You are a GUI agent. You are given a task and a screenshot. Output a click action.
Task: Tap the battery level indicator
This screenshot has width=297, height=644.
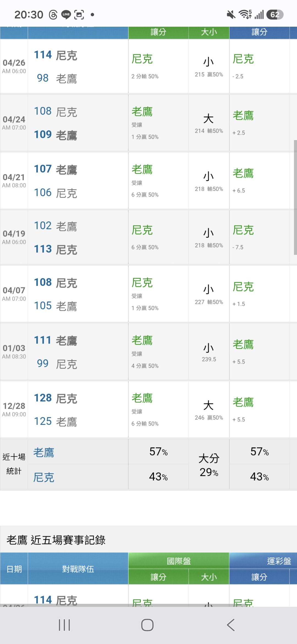(x=275, y=15)
